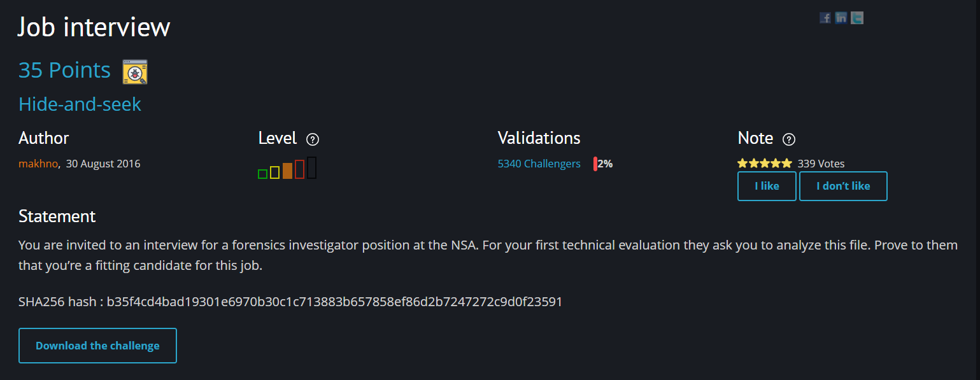Click the filled orange difficulty bar
980x380 pixels.
pos(287,171)
